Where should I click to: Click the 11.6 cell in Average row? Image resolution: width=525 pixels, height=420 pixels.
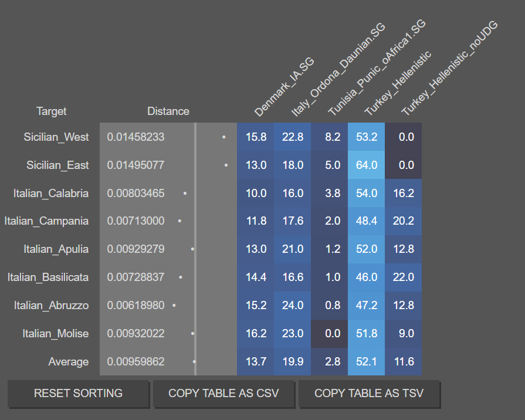pos(403,362)
